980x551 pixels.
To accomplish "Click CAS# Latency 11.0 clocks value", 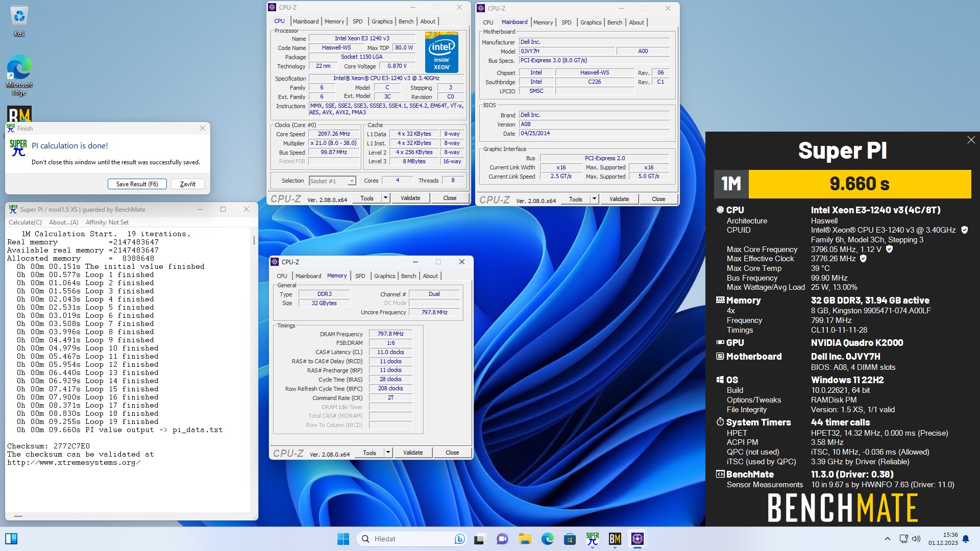I will click(x=390, y=352).
